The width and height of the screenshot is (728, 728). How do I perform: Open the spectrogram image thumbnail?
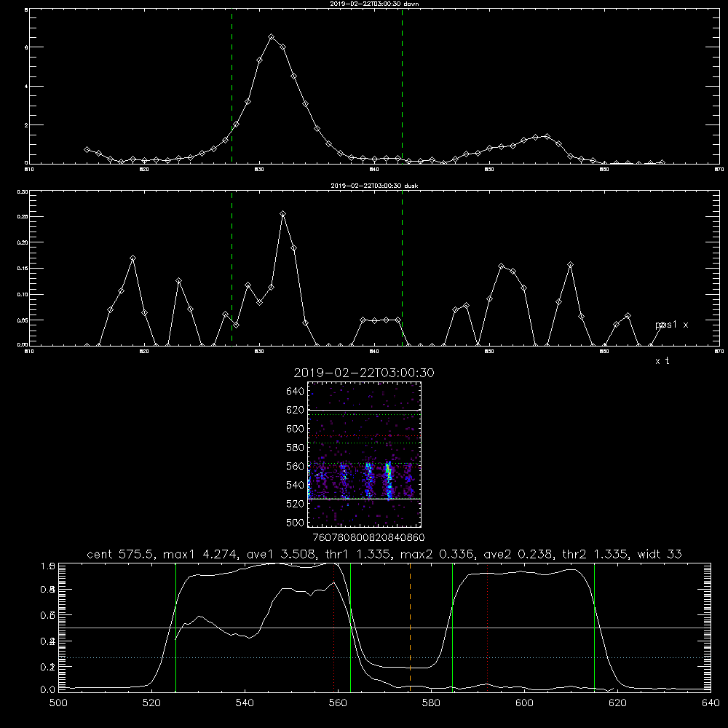[x=364, y=454]
